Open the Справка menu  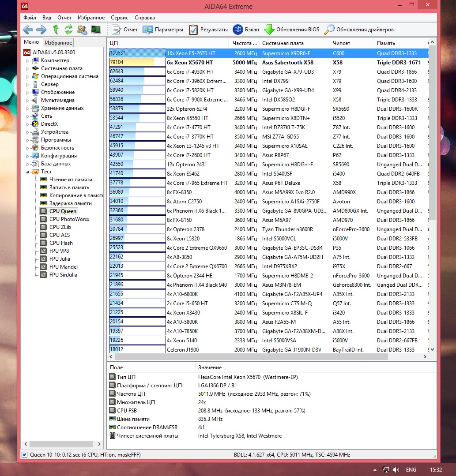pos(145,18)
